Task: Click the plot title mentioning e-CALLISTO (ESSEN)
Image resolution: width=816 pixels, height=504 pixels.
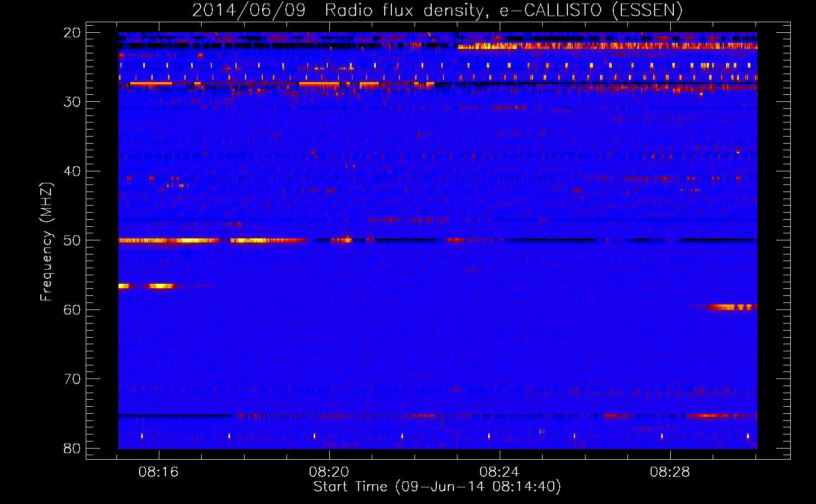Action: click(x=437, y=10)
